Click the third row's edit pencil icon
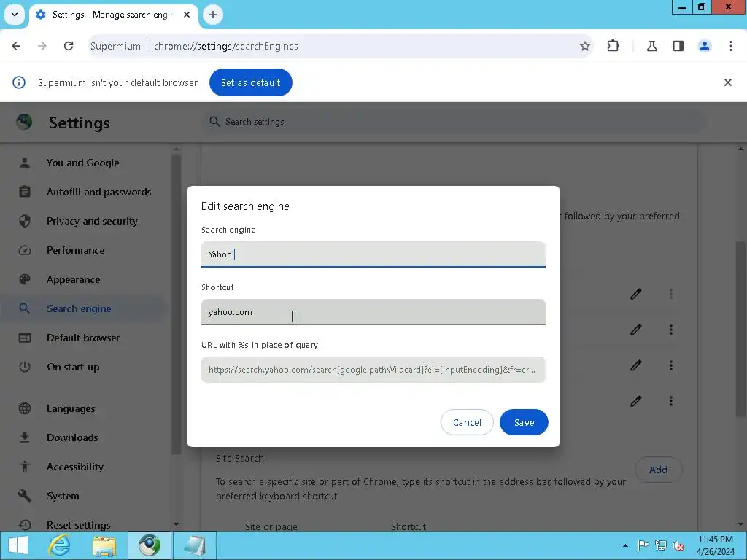This screenshot has height=560, width=747. click(x=635, y=365)
